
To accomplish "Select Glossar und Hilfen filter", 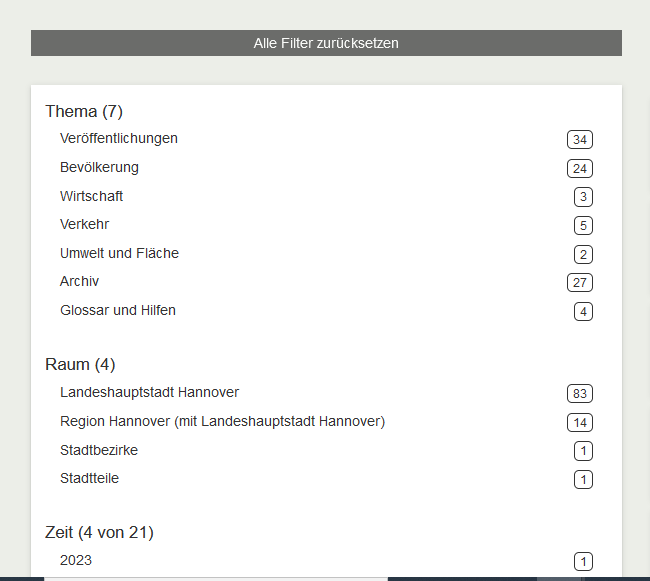I will [118, 310].
